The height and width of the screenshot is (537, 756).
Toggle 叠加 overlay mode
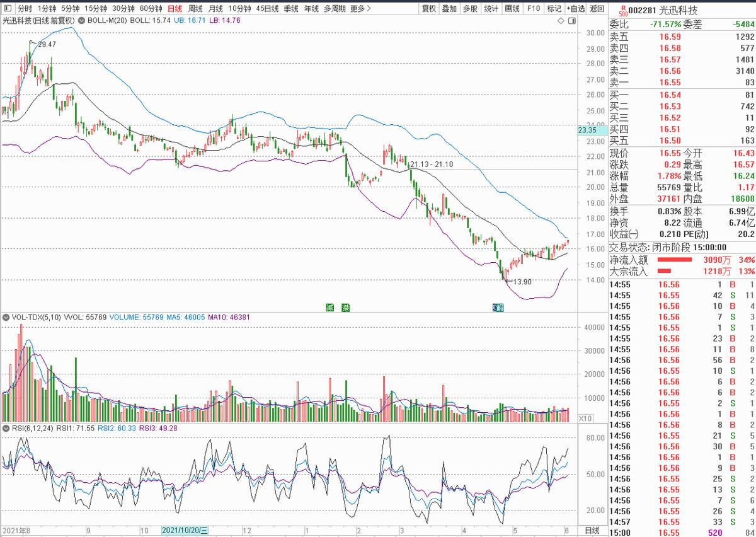[x=449, y=9]
